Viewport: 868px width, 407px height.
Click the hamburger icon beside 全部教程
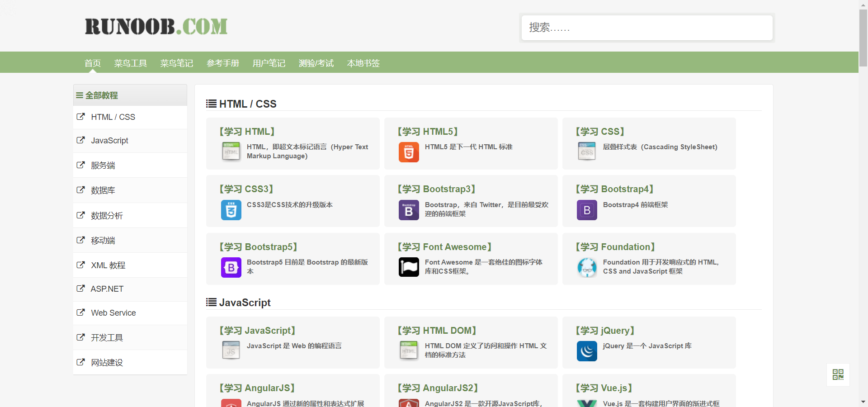click(x=80, y=95)
